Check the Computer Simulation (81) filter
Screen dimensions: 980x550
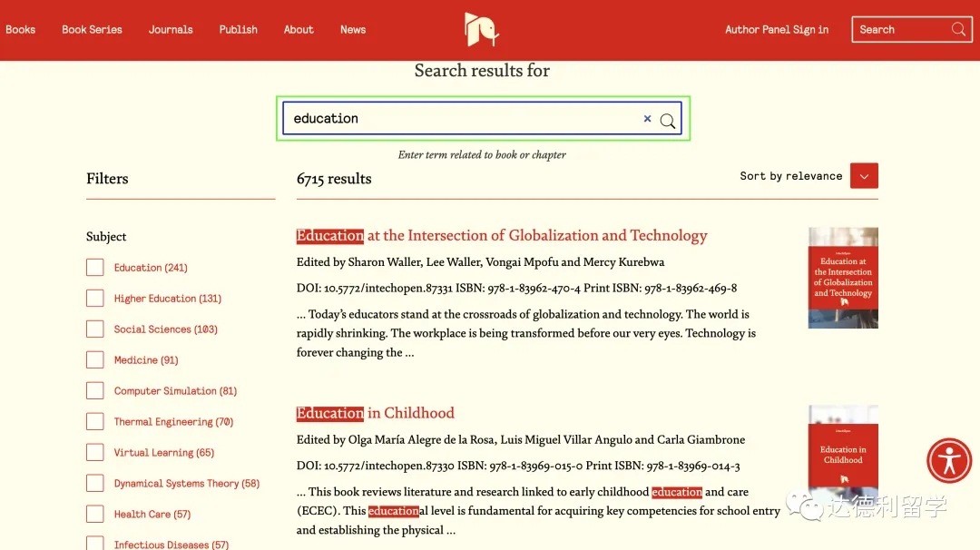[x=95, y=390]
